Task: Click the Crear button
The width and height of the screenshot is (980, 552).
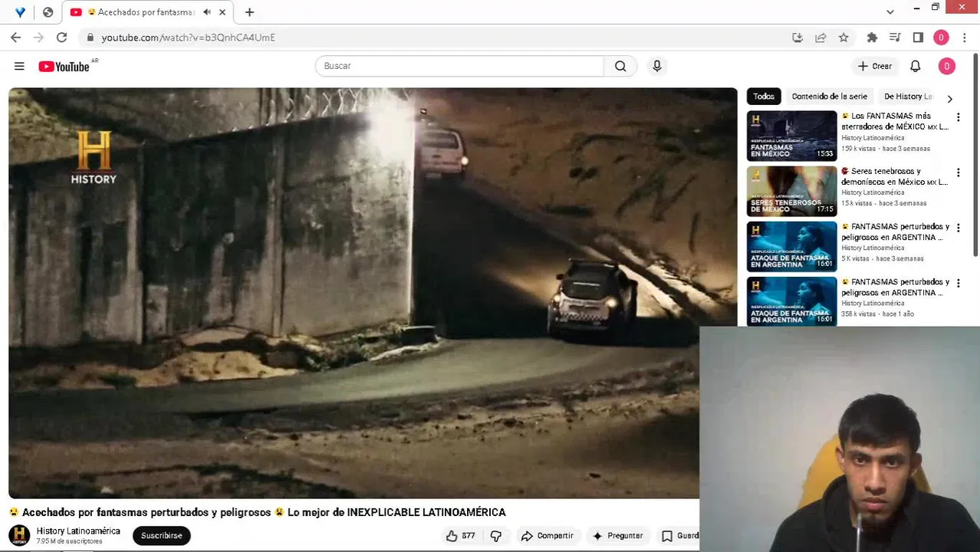Action: (x=874, y=67)
